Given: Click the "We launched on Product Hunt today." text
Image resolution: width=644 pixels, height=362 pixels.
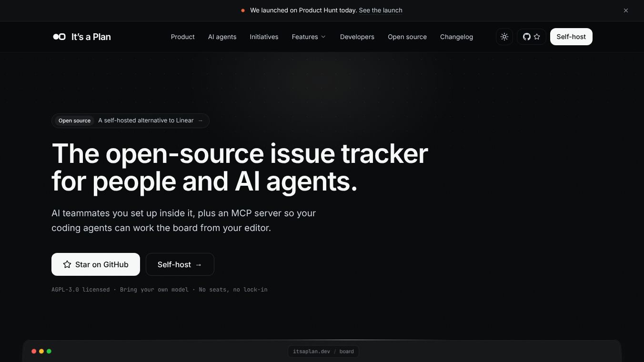Looking at the screenshot, I should (x=303, y=10).
